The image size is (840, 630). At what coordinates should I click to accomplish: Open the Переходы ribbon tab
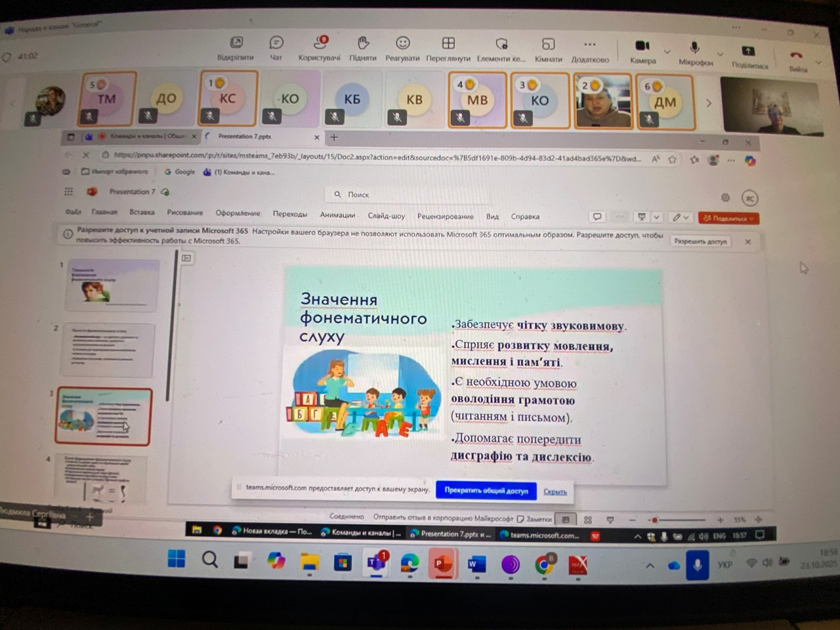coord(289,214)
